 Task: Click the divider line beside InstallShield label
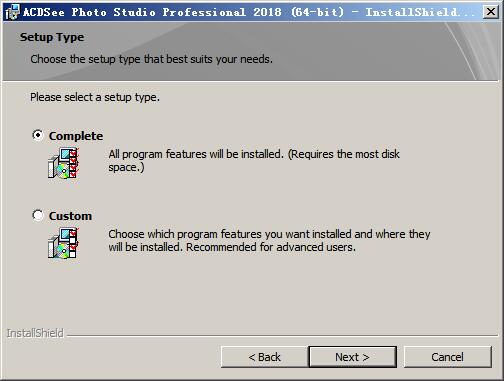(282, 336)
